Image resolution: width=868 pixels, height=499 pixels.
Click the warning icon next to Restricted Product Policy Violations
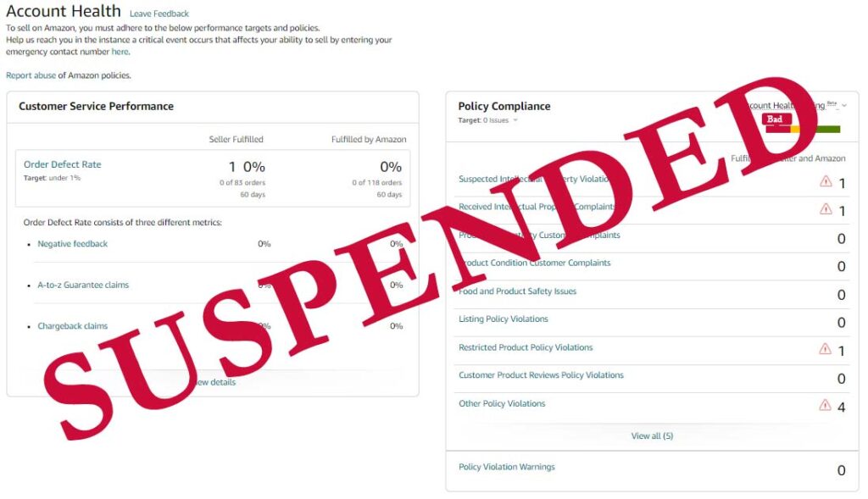click(825, 348)
